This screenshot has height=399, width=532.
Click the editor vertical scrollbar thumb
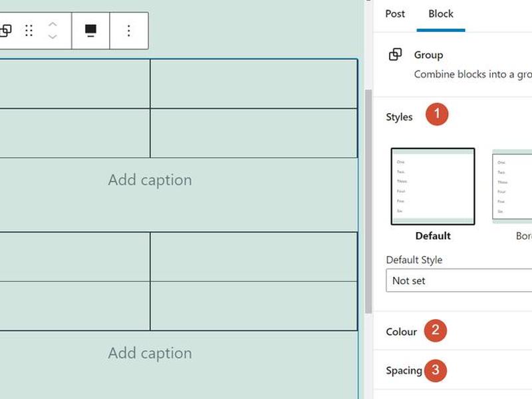368,201
